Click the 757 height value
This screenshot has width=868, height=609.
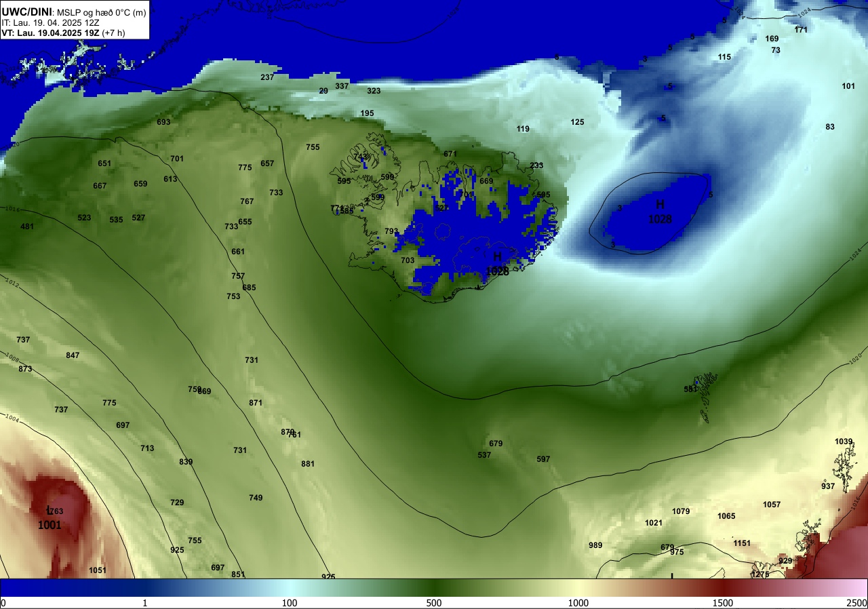[238, 276]
